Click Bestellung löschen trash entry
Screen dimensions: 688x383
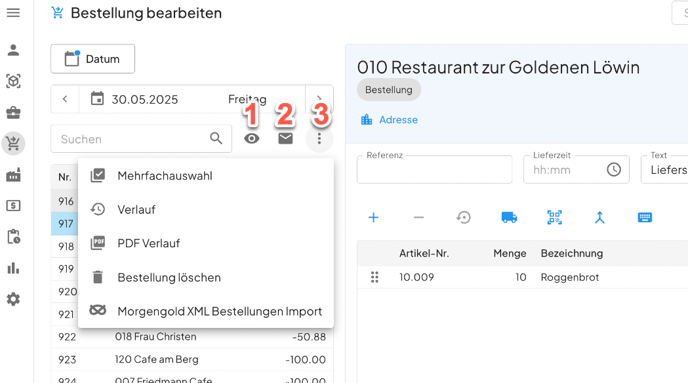pos(206,277)
